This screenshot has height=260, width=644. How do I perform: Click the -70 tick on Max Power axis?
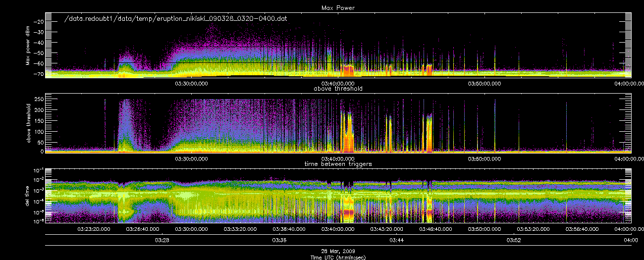pos(38,74)
